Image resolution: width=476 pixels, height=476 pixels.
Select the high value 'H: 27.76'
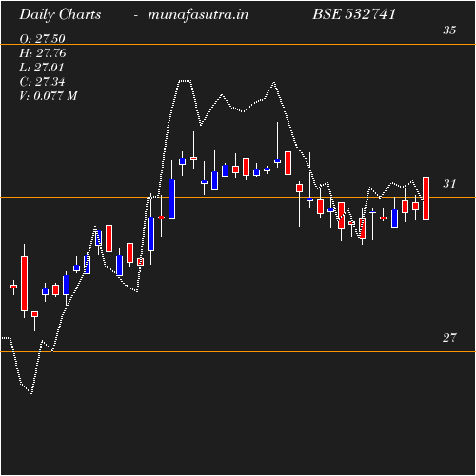click(x=43, y=53)
